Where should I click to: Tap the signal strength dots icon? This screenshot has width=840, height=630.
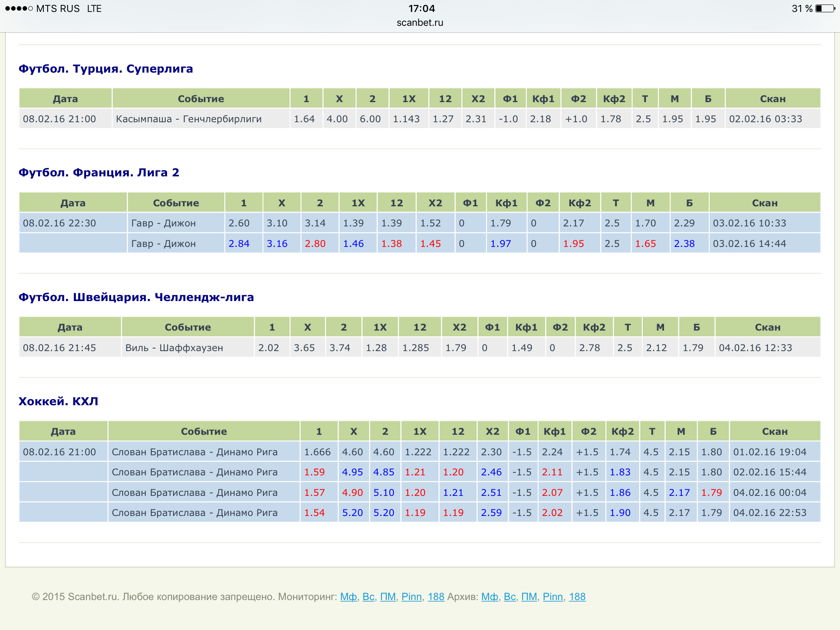point(19,9)
